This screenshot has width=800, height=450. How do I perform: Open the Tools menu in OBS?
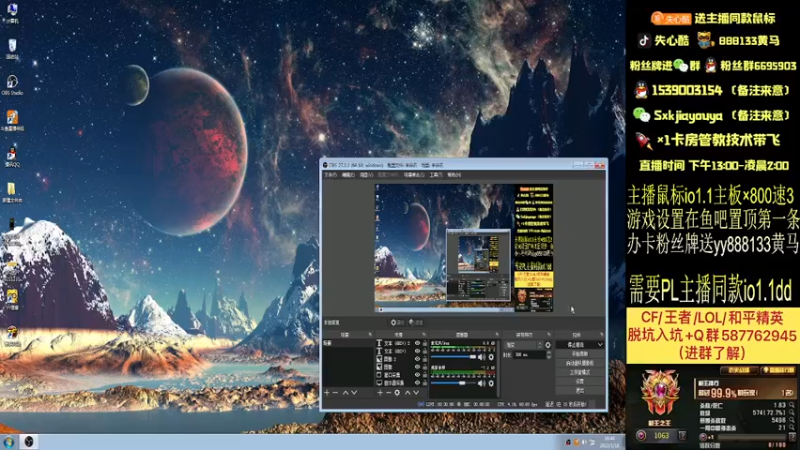point(436,175)
